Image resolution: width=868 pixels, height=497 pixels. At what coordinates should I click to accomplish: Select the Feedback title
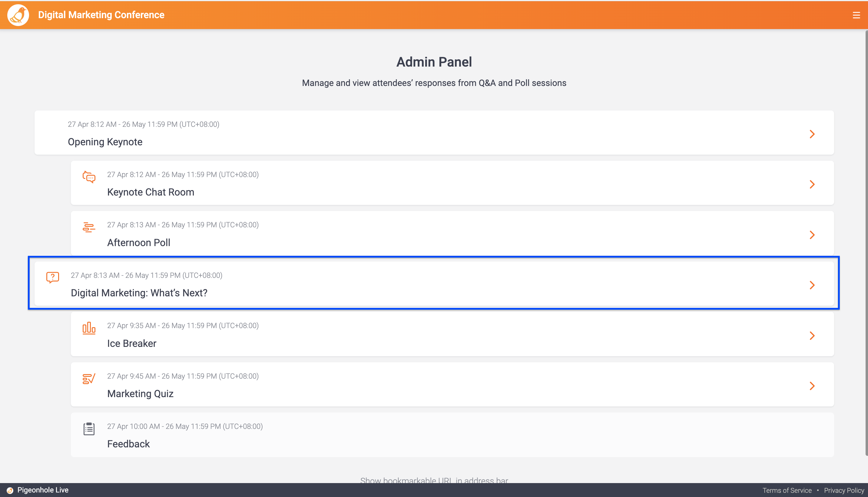pos(128,444)
